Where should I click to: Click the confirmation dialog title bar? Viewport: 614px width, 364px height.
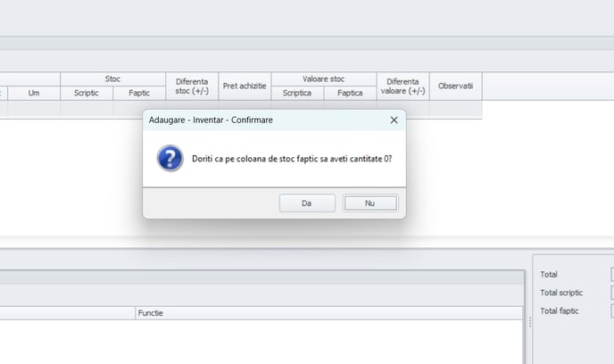click(x=259, y=119)
